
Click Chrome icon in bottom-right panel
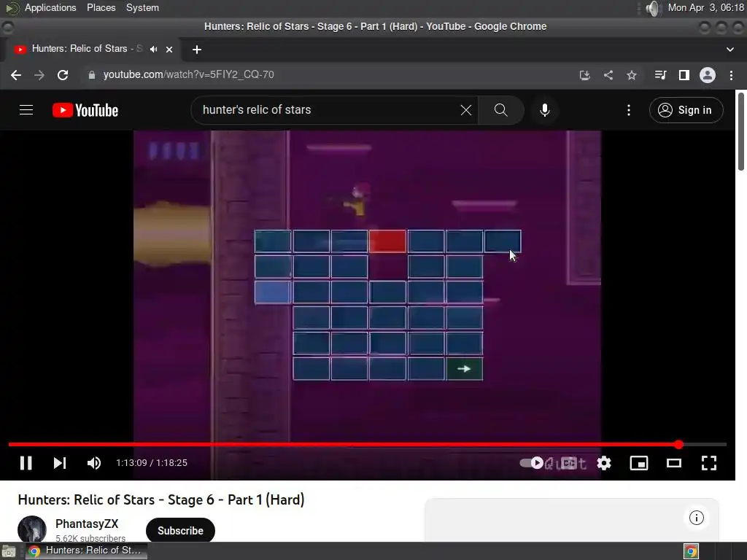click(692, 551)
